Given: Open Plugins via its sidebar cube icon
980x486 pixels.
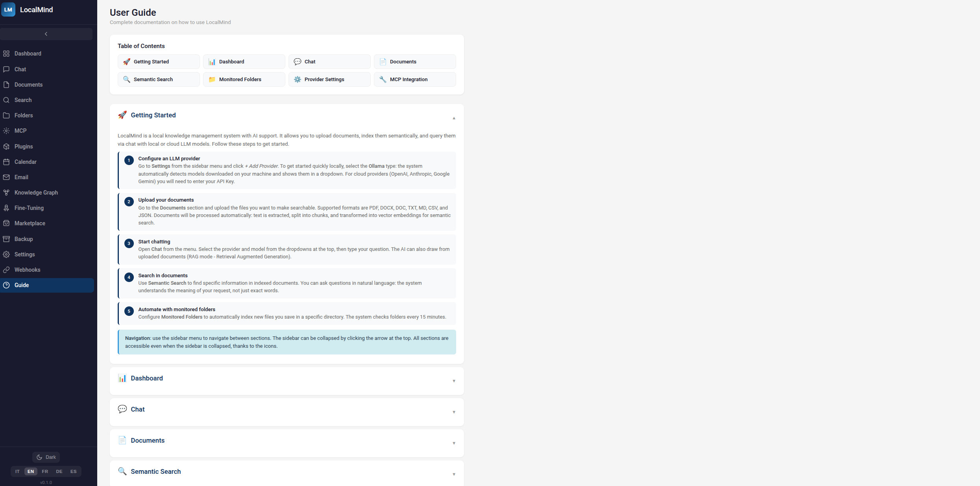Looking at the screenshot, I should (x=6, y=147).
